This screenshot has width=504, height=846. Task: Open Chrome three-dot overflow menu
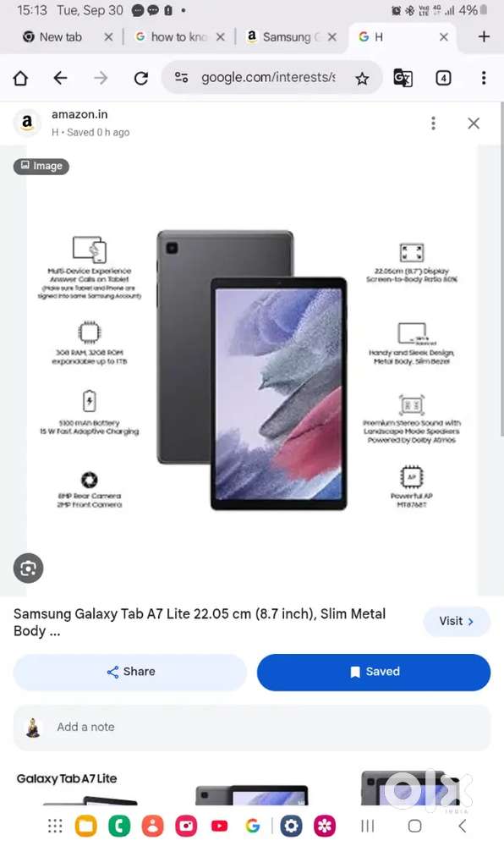pyautogui.click(x=484, y=78)
